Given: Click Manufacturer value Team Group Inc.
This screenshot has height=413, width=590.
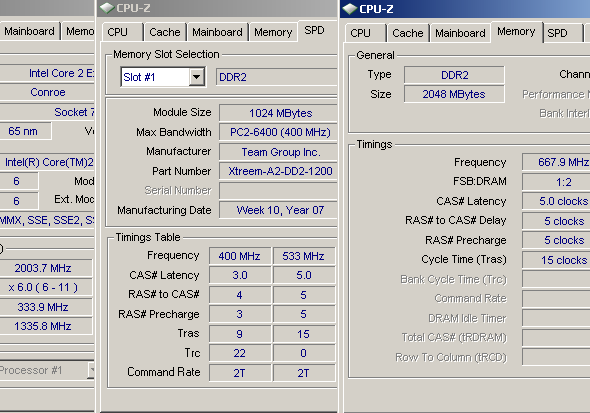Looking at the screenshot, I should tap(278, 152).
